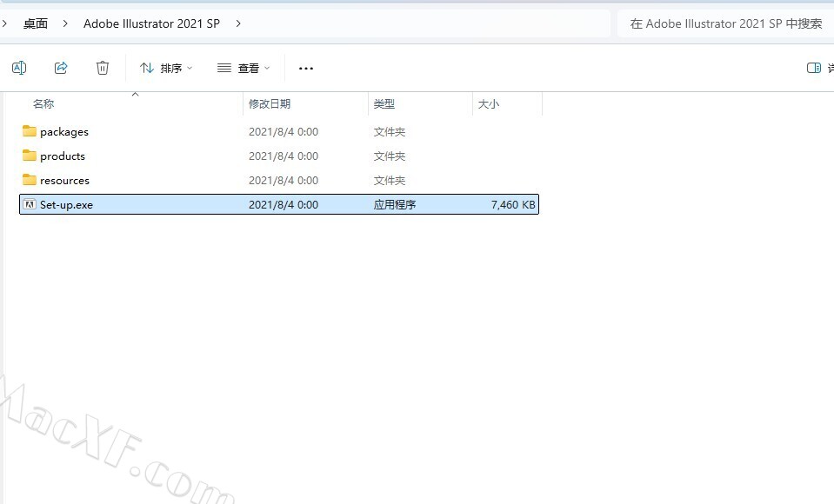The width and height of the screenshot is (834, 504).
Task: Sort by the 大小 column header
Action: click(x=488, y=103)
